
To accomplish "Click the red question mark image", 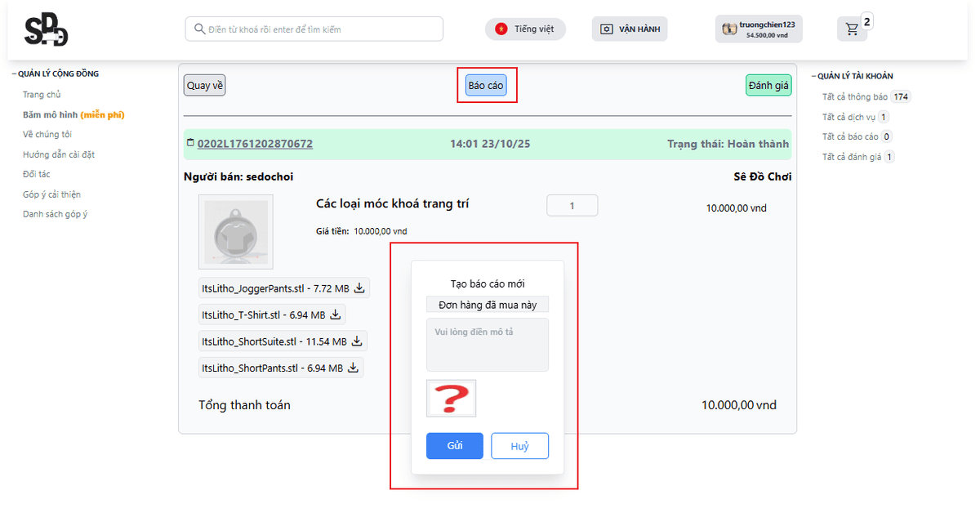I will [x=451, y=399].
